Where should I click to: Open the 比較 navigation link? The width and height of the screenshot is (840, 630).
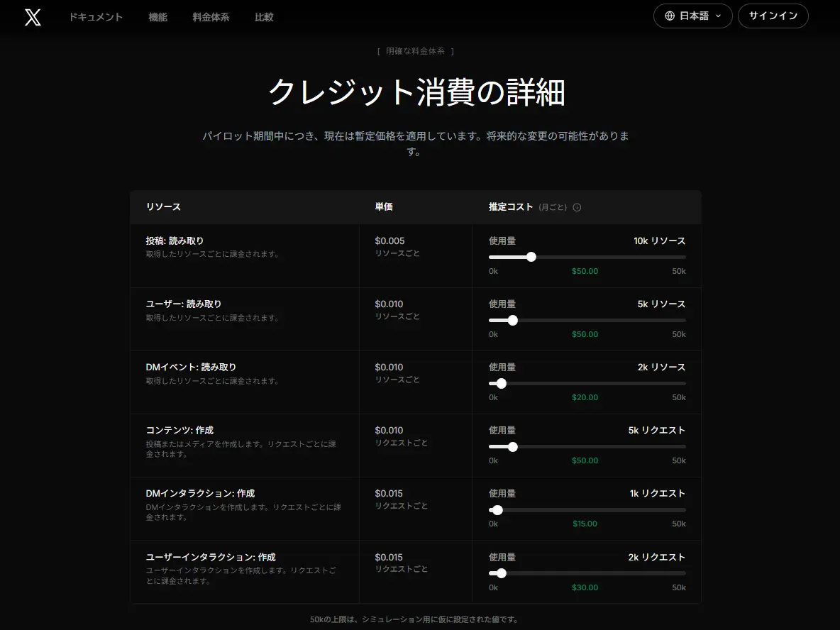coord(264,17)
